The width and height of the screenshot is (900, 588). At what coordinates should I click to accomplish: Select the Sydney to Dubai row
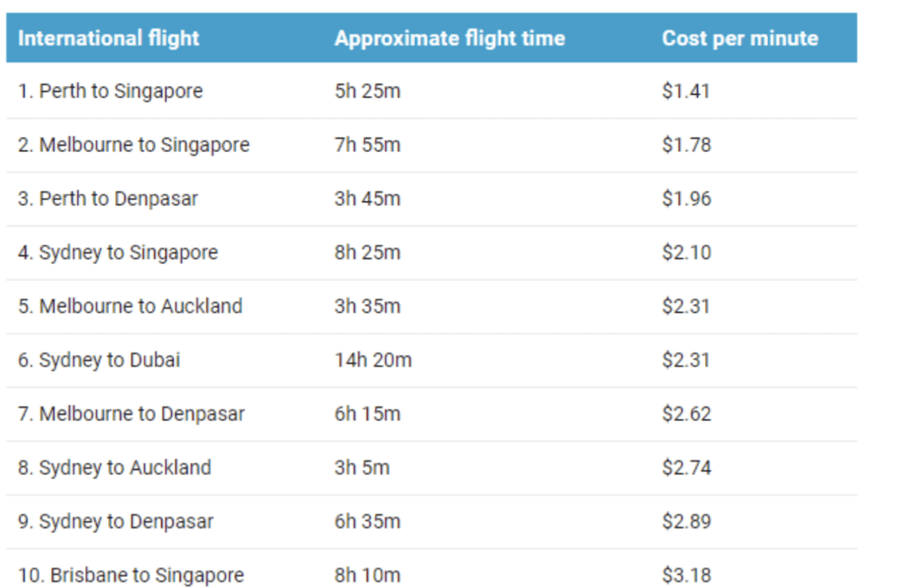click(x=99, y=359)
